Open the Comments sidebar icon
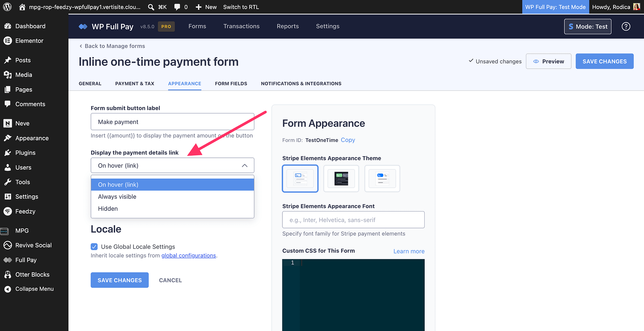This screenshot has width=644, height=331. click(8, 104)
